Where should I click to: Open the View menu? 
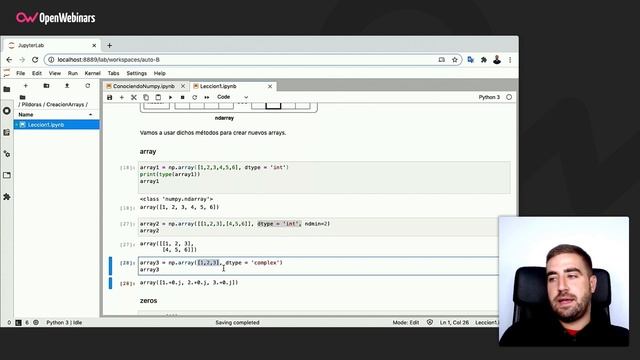click(x=55, y=73)
